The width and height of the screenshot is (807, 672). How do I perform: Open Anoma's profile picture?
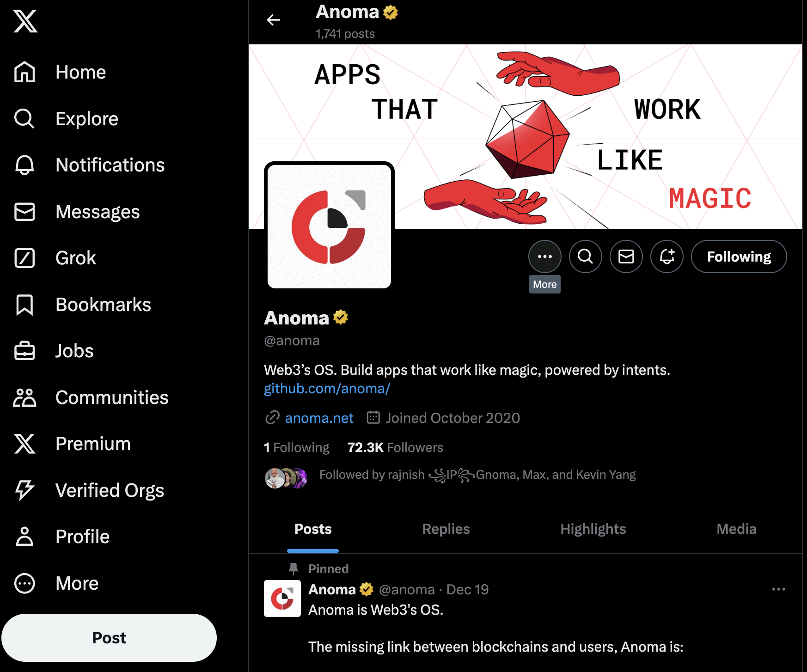(x=329, y=226)
